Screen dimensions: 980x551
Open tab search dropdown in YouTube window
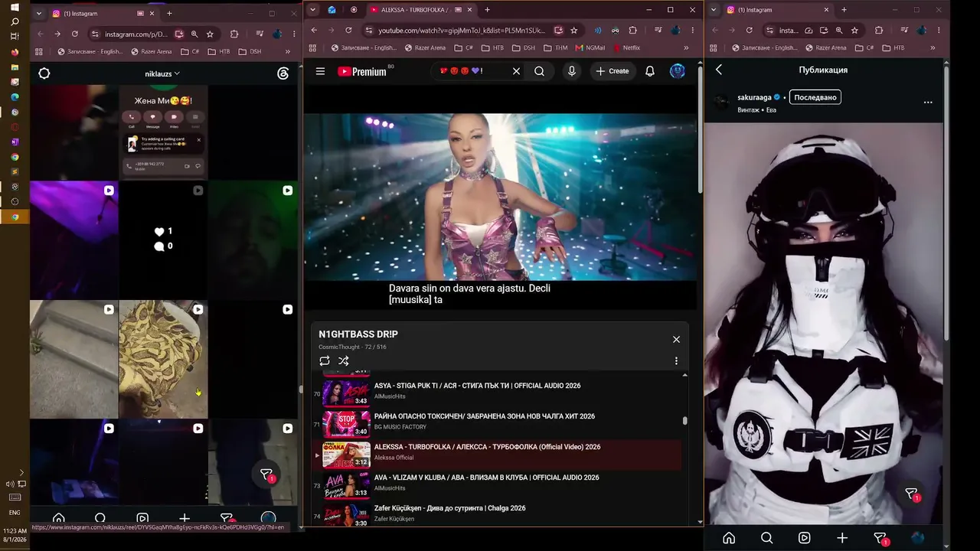coord(312,10)
